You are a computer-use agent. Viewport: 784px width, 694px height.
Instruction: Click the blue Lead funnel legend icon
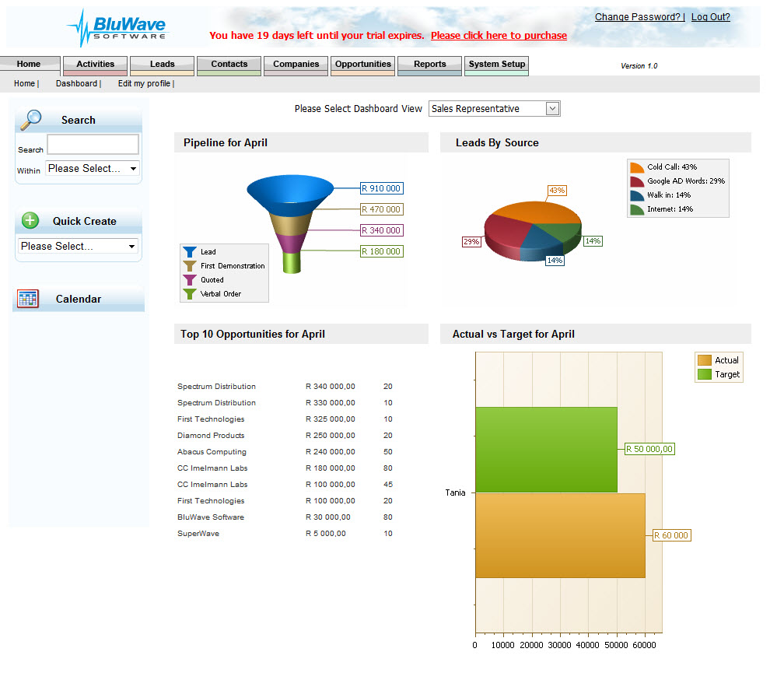[190, 251]
